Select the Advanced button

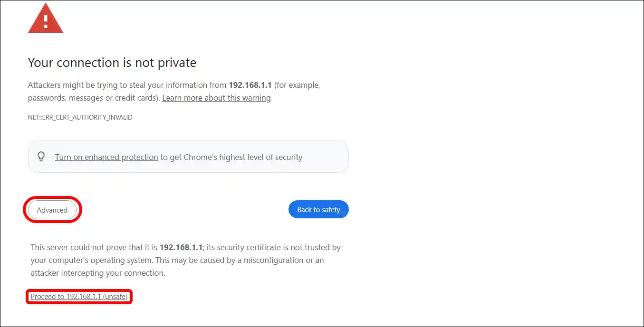[52, 210]
